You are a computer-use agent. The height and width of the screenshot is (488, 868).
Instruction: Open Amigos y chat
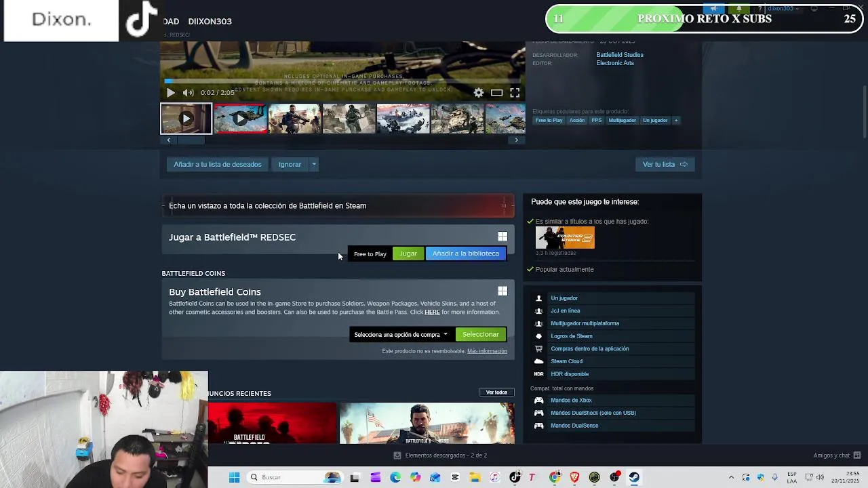tap(837, 455)
